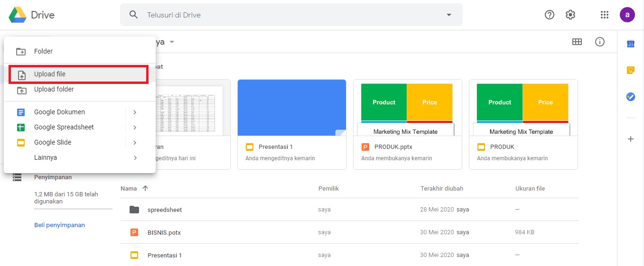The width and height of the screenshot is (644, 266).
Task: Click PRODUK card title
Action: [x=502, y=147]
